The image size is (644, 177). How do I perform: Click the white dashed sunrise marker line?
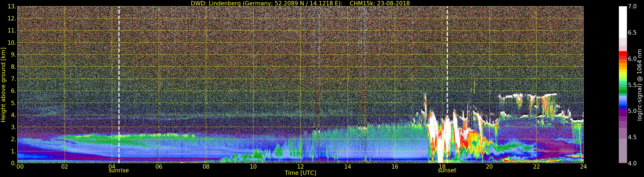click(x=119, y=85)
